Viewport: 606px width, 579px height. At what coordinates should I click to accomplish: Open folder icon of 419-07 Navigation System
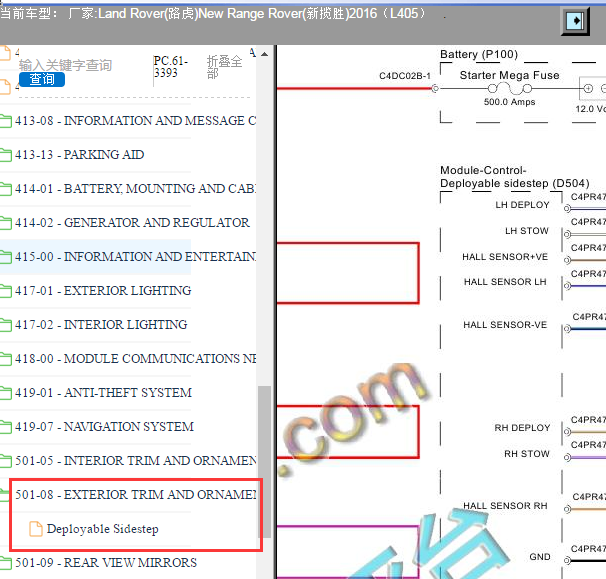tap(5, 427)
